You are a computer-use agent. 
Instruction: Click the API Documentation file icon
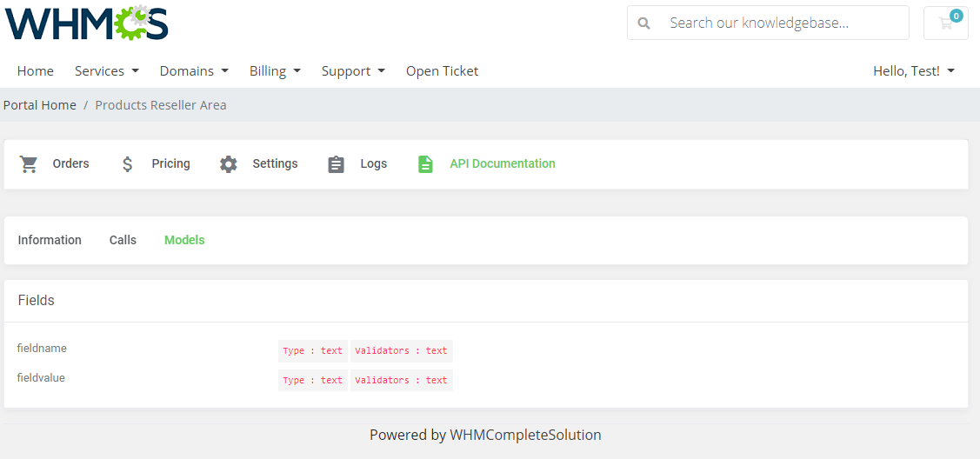tap(425, 164)
